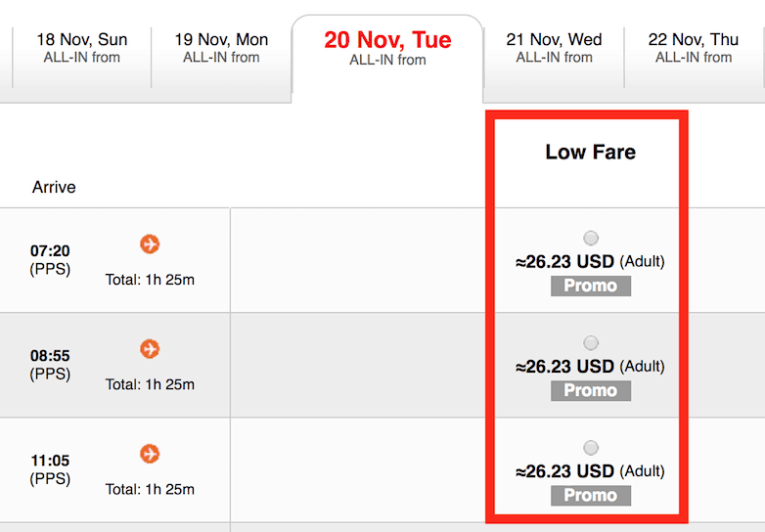Click the Arrive column header
765x532 pixels.
point(54,187)
